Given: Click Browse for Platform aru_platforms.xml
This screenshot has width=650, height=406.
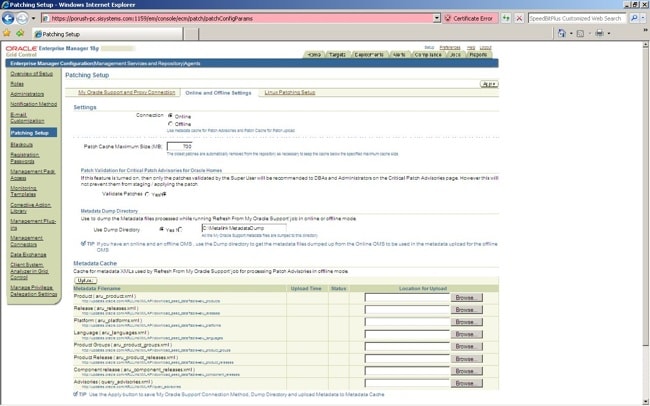Looking at the screenshot, I should click(466, 322).
